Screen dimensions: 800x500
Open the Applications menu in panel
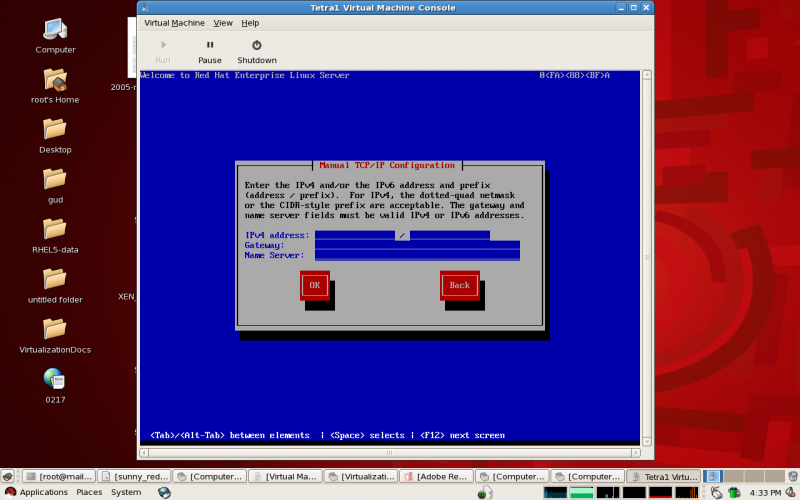pyautogui.click(x=37, y=492)
